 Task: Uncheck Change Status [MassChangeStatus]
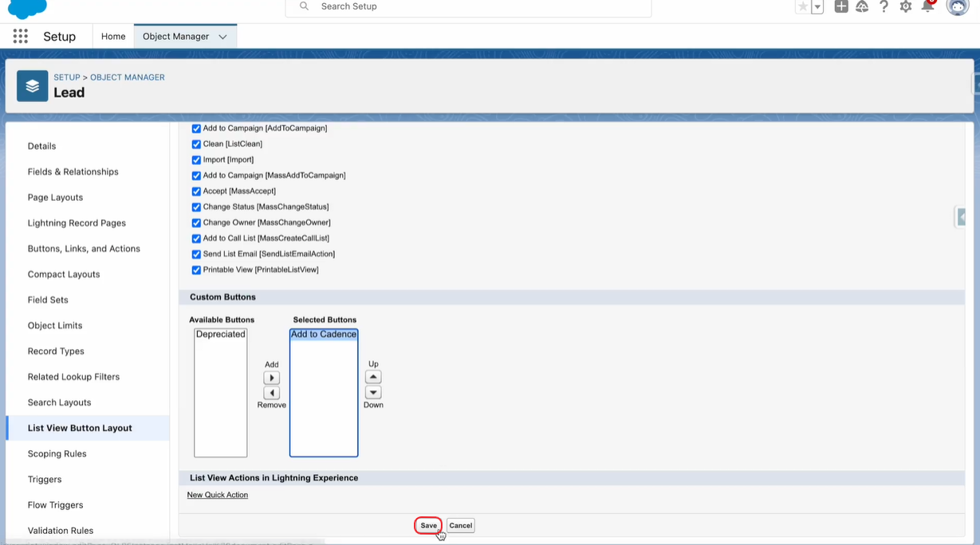[196, 207]
